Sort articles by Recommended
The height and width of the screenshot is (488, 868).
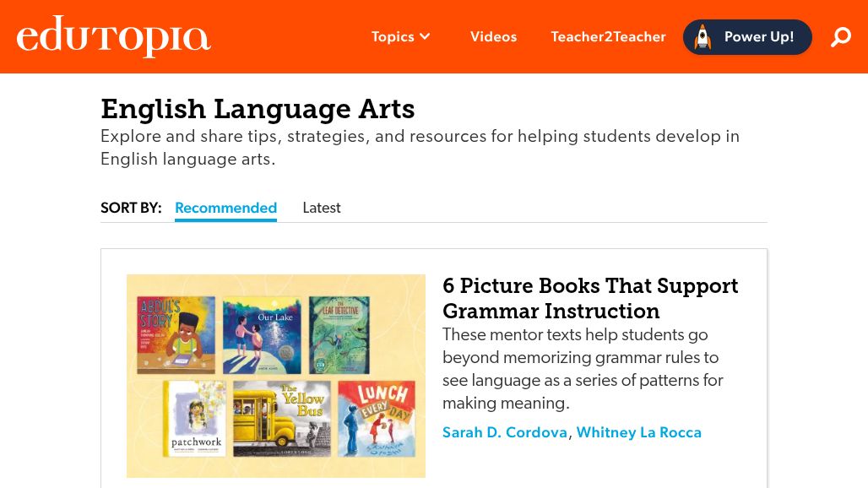225,208
